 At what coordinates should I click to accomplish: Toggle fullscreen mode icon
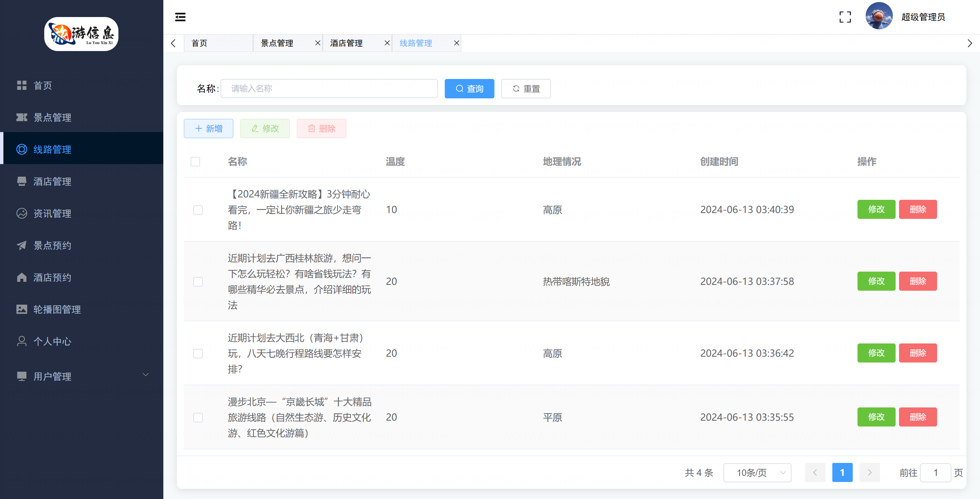(845, 17)
